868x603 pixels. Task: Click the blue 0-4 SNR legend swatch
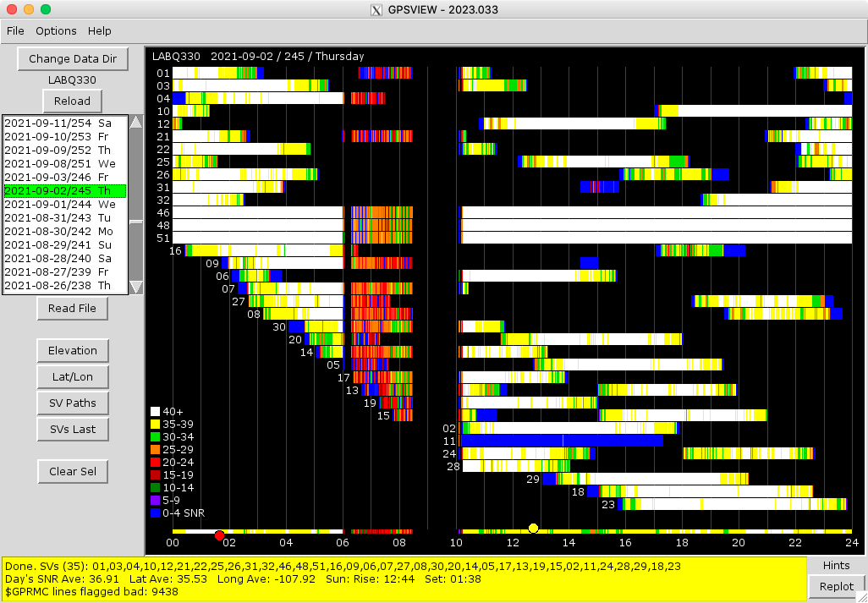pyautogui.click(x=156, y=513)
